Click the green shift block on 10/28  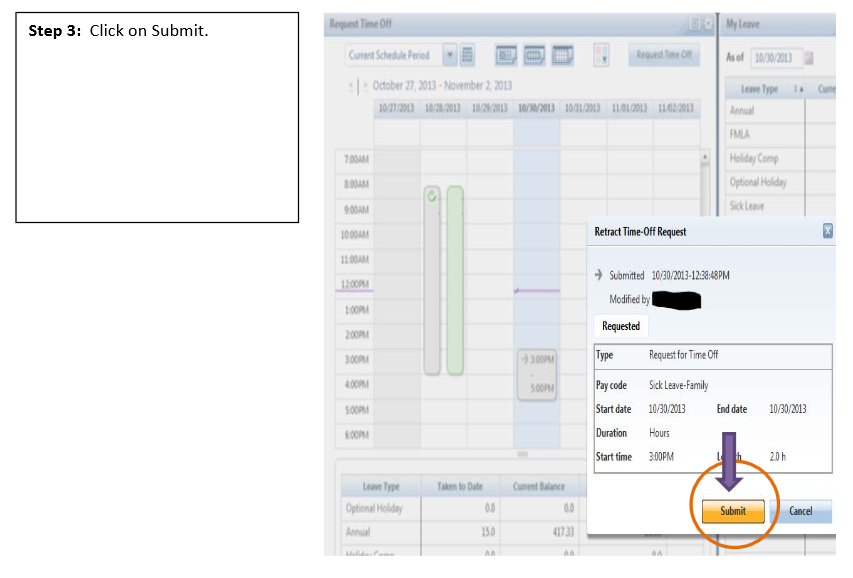[455, 280]
